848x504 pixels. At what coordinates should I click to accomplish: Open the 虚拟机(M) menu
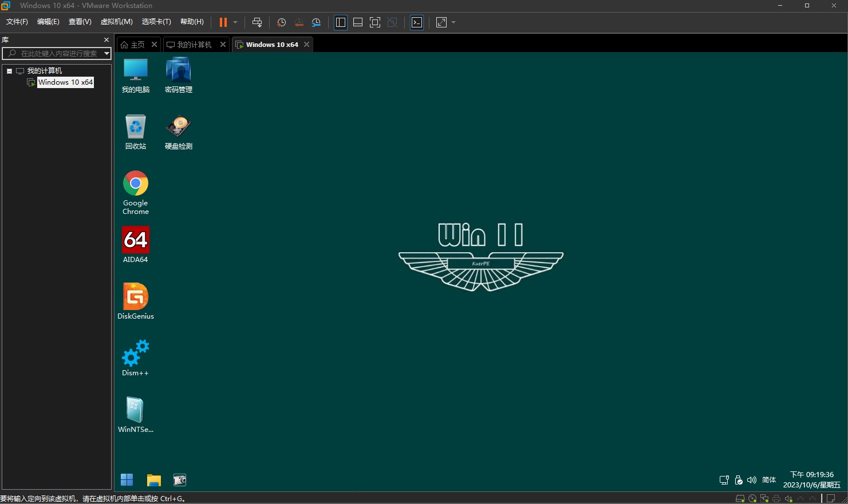[117, 22]
